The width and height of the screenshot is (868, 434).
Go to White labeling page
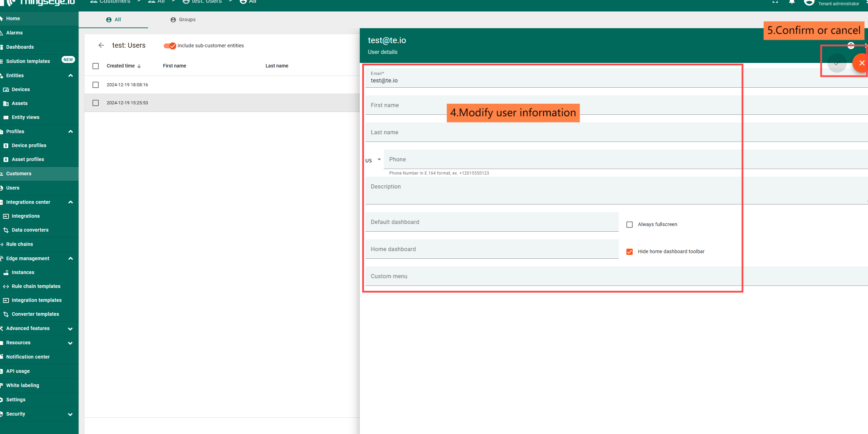click(23, 385)
